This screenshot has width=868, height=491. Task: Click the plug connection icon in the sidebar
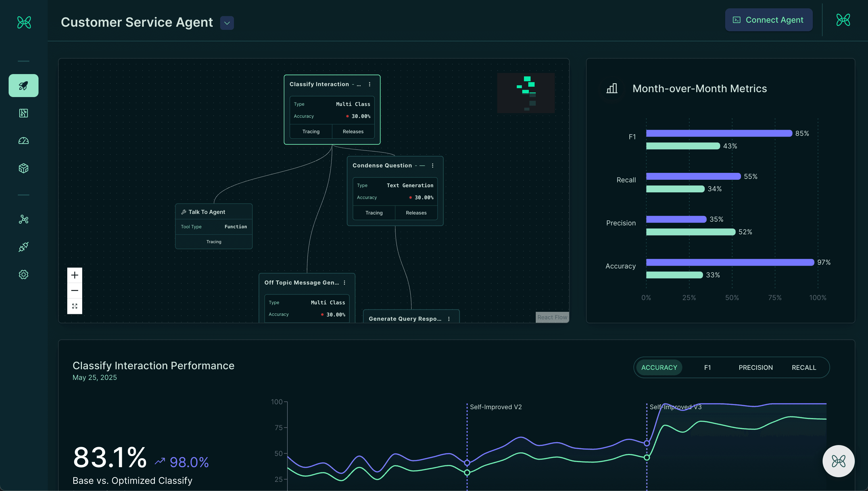23,247
